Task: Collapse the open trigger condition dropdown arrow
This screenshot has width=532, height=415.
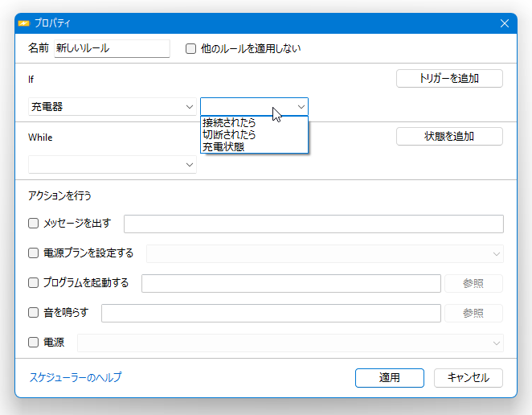Action: coord(301,107)
